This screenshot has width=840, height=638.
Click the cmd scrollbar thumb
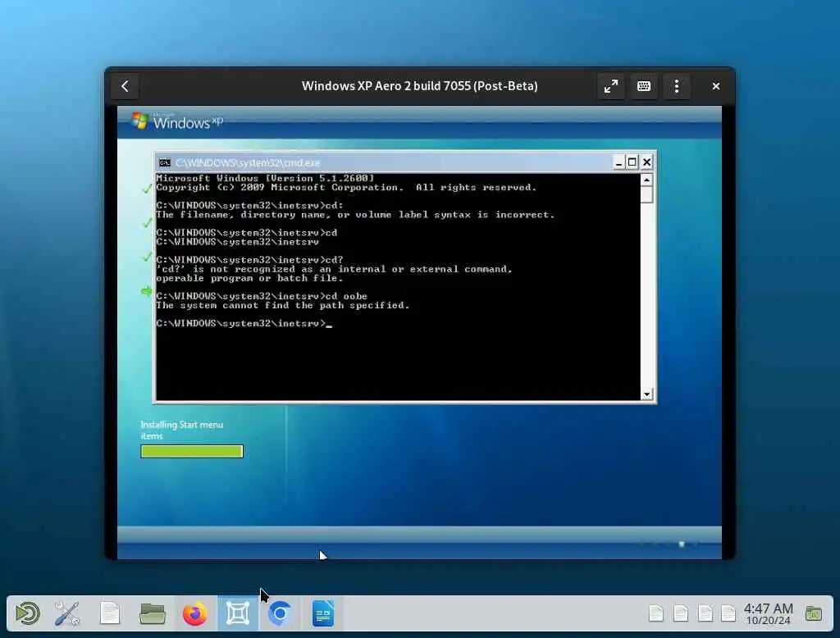click(646, 194)
